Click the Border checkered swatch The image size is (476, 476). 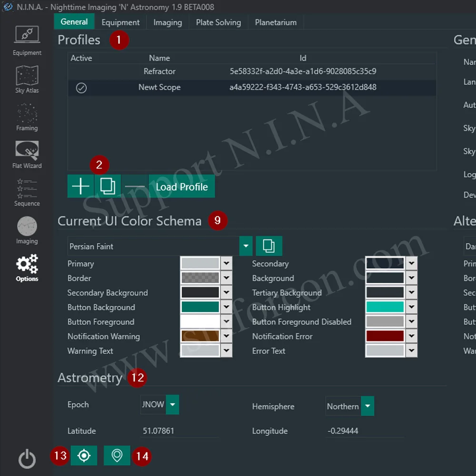(x=200, y=278)
